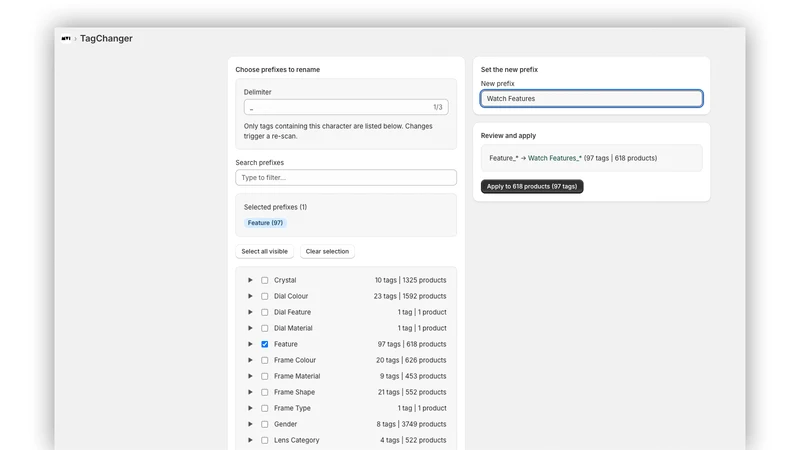Expand the Dial Material row triangle
800x450 pixels.
pos(250,328)
